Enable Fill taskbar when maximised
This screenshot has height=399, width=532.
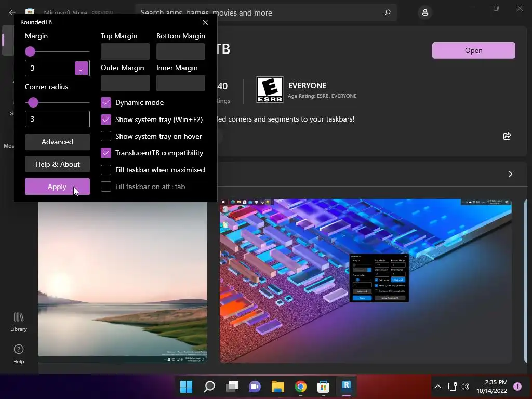click(x=106, y=170)
